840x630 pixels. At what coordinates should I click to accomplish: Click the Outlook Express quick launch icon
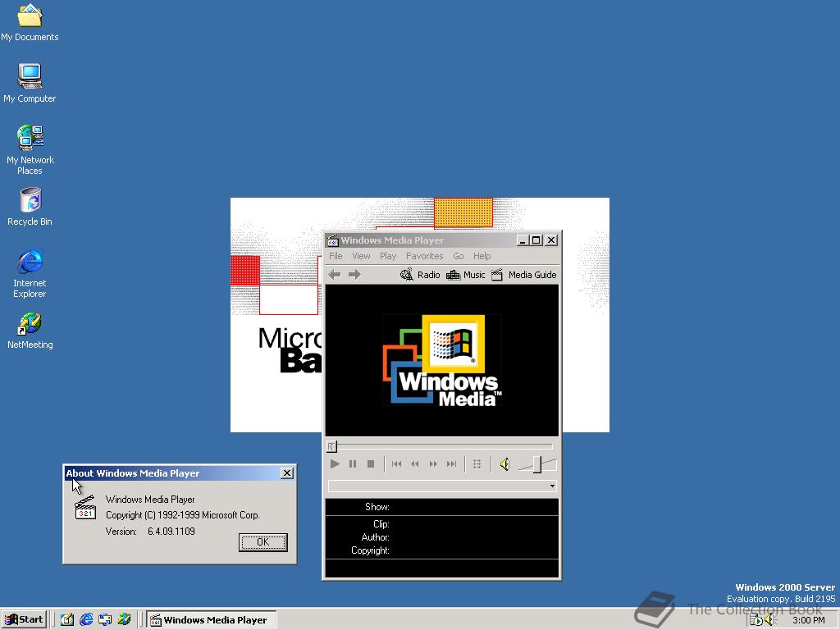105,619
